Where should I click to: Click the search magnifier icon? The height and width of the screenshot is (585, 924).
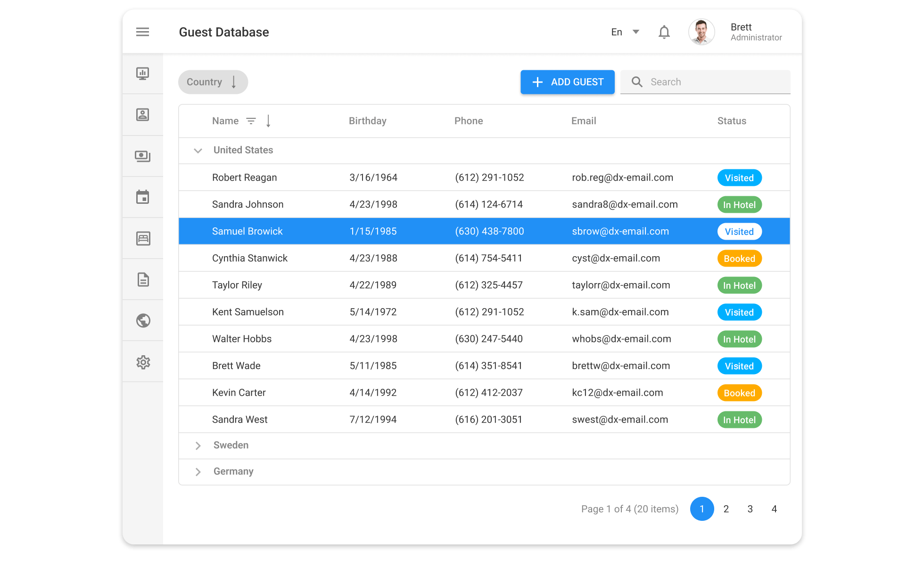(x=637, y=82)
